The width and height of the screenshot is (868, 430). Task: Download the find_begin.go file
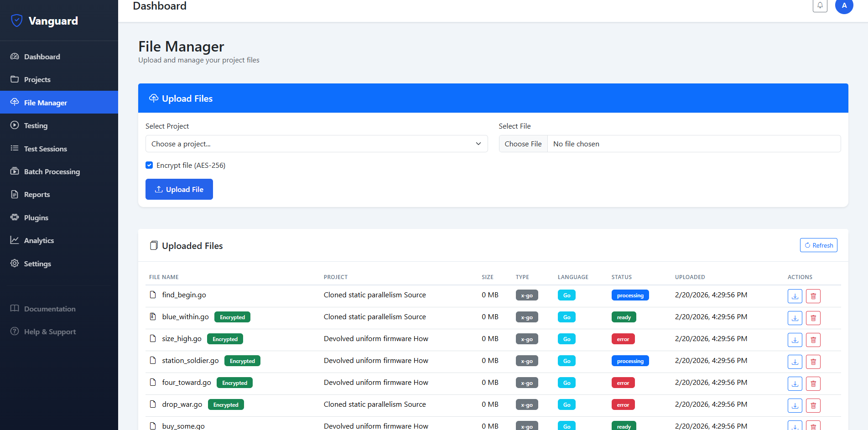[795, 296]
